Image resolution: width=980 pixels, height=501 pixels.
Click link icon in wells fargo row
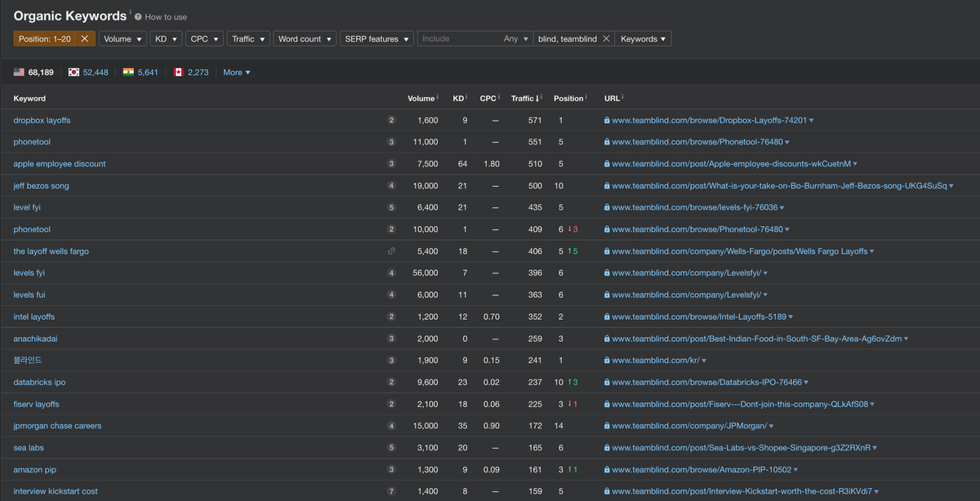391,251
